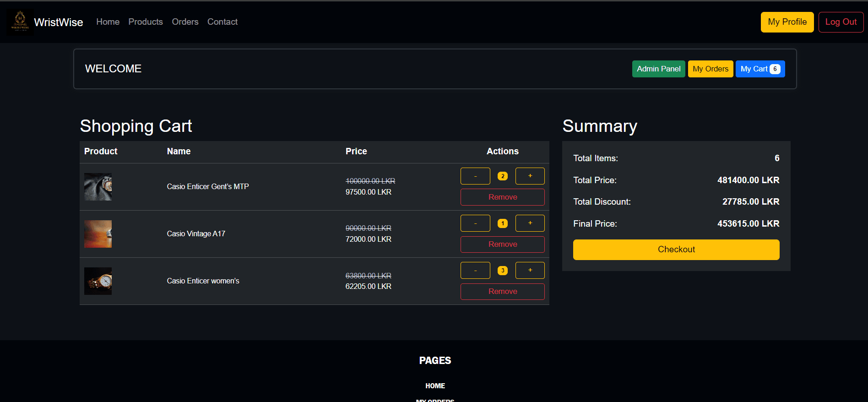Image resolution: width=868 pixels, height=402 pixels.
Task: Go to Orders in navigation bar
Action: pyautogui.click(x=185, y=22)
